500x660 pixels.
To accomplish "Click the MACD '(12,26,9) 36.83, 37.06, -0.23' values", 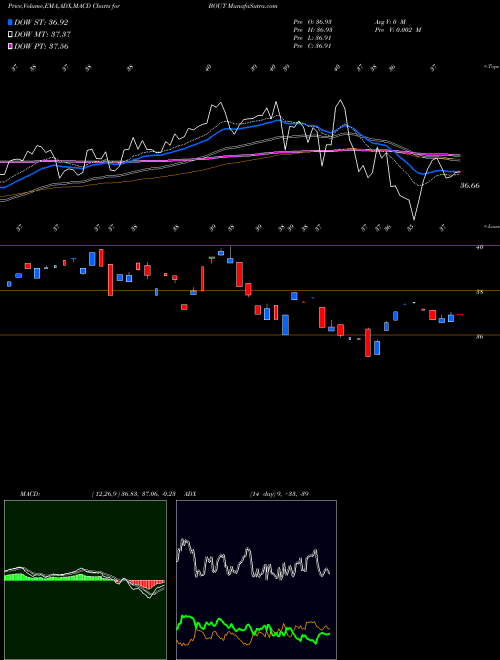I will tap(133, 493).
